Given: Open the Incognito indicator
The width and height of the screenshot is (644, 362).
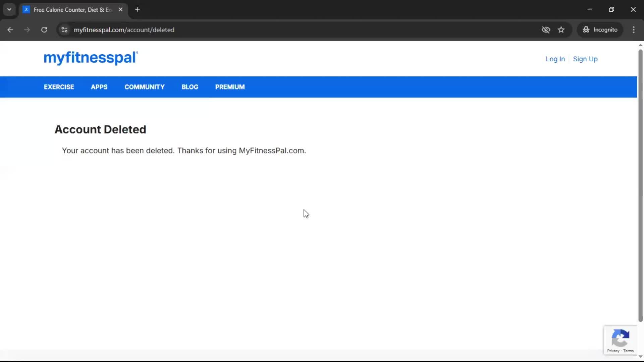Looking at the screenshot, I should click(600, 30).
